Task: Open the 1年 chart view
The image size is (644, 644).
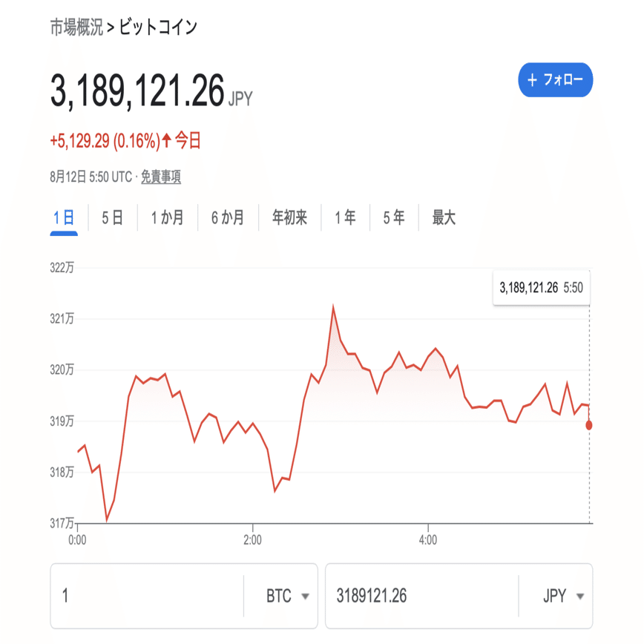Action: (x=344, y=217)
